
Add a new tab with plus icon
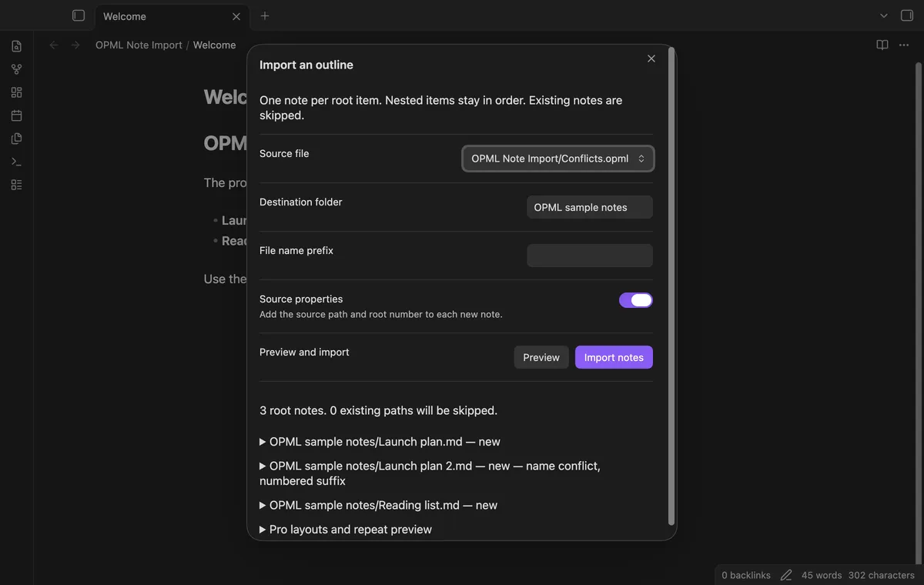click(x=265, y=15)
